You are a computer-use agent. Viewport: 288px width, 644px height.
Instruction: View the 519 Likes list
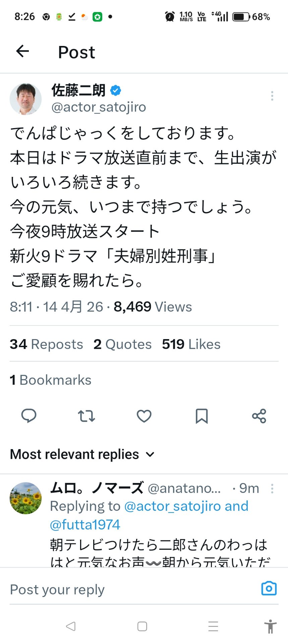191,344
